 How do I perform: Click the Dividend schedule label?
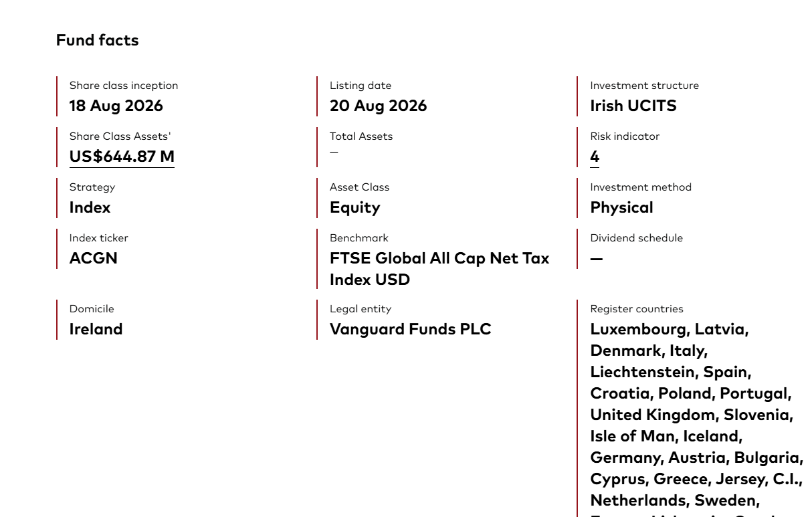pos(637,238)
